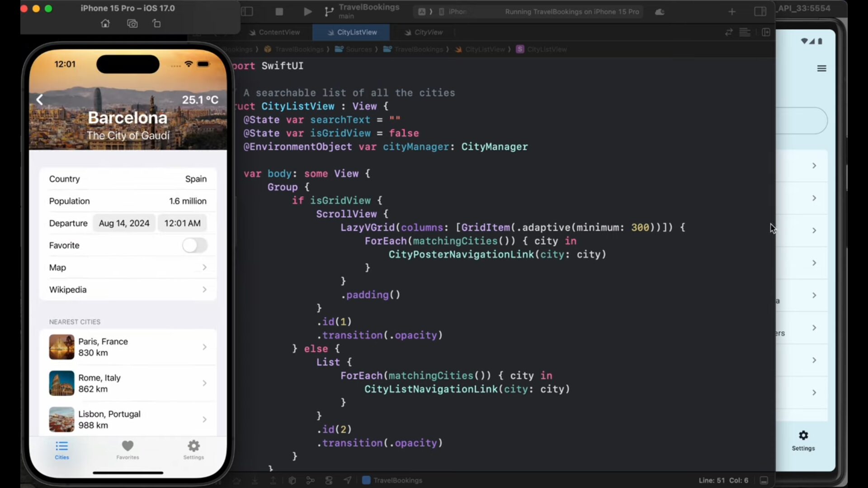Click the TravelBookings debug target in bottom bar

tap(392, 480)
